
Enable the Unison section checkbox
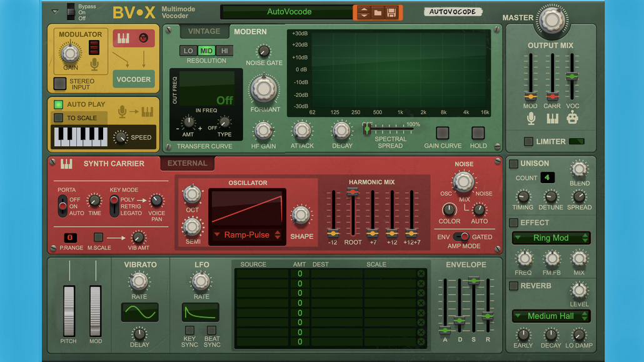pyautogui.click(x=514, y=164)
